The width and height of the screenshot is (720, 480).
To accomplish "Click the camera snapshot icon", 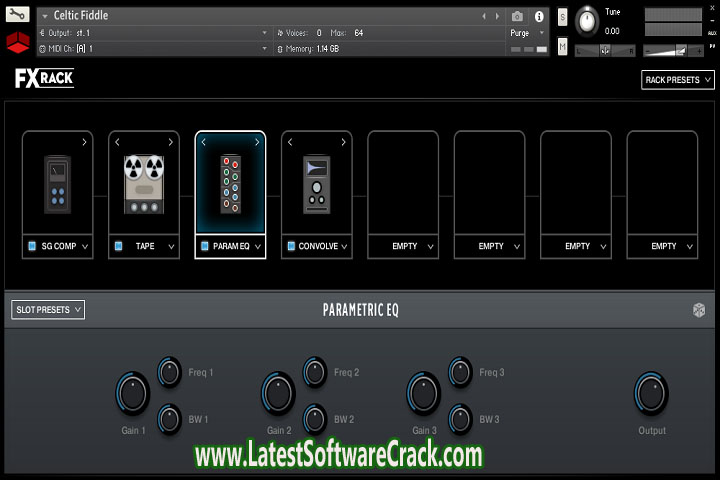I will point(517,17).
